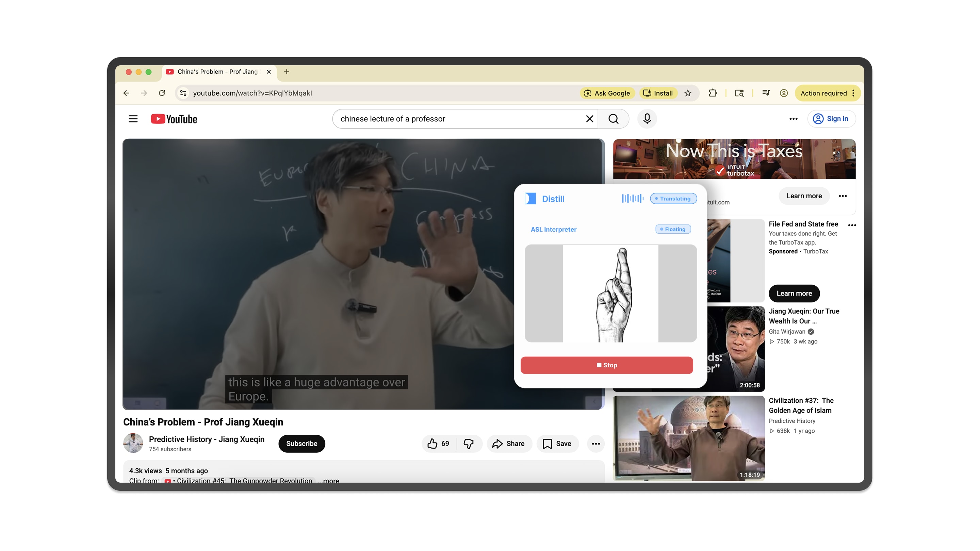Click the ASL hand sign image

(x=610, y=293)
